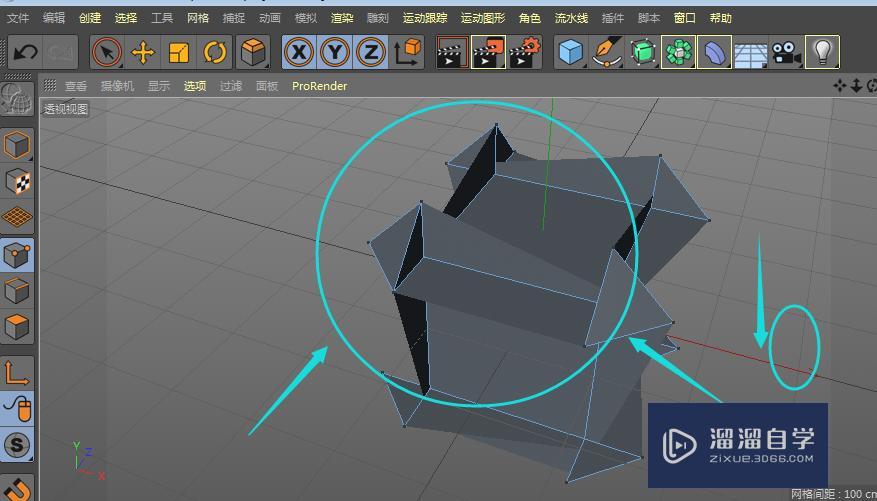Open the 渲染 menu
877x501 pixels.
(342, 18)
